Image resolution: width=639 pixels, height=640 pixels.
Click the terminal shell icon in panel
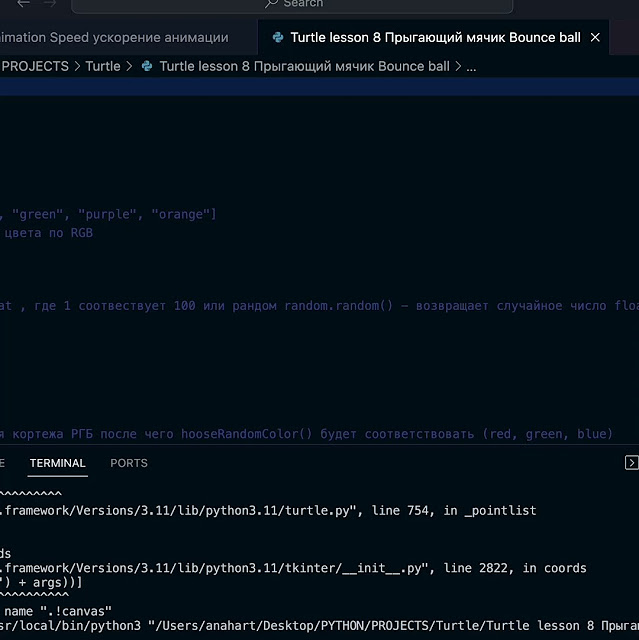pos(631,463)
